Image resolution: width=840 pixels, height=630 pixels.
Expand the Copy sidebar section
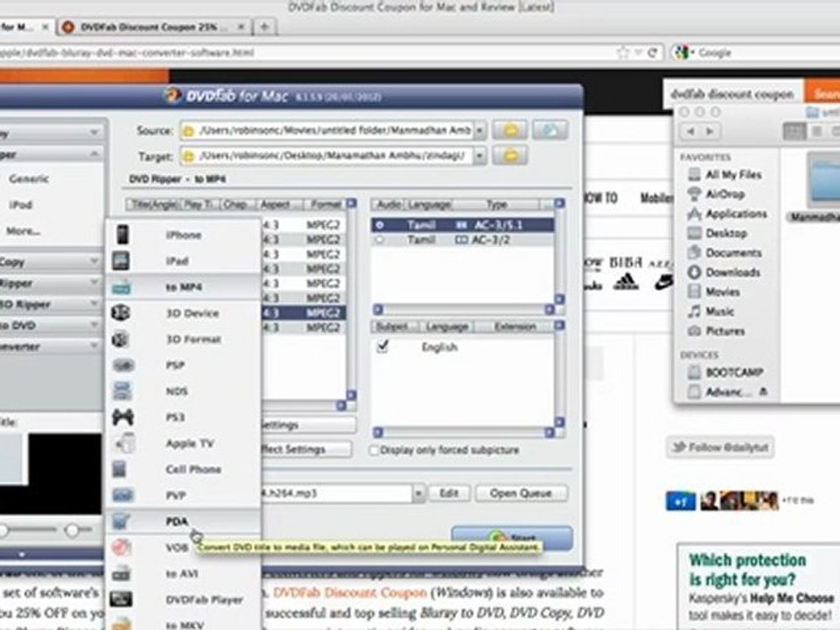(51, 262)
